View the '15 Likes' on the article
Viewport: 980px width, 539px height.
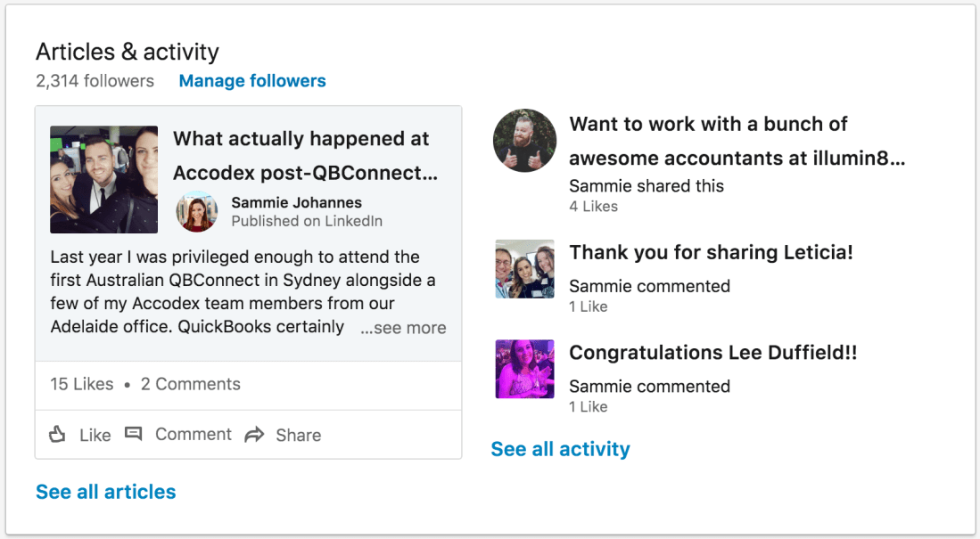pyautogui.click(x=80, y=384)
